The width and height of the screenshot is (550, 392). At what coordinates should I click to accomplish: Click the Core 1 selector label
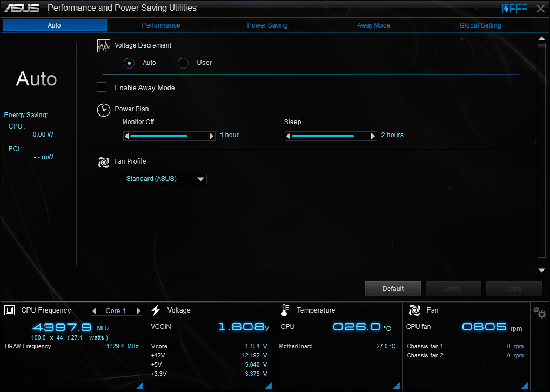[116, 311]
